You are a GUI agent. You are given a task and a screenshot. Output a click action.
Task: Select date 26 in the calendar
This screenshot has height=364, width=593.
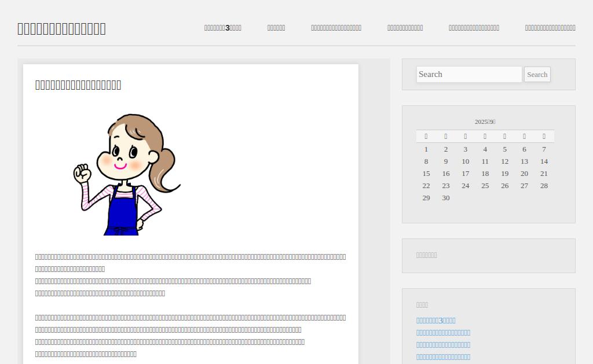tap(505, 186)
